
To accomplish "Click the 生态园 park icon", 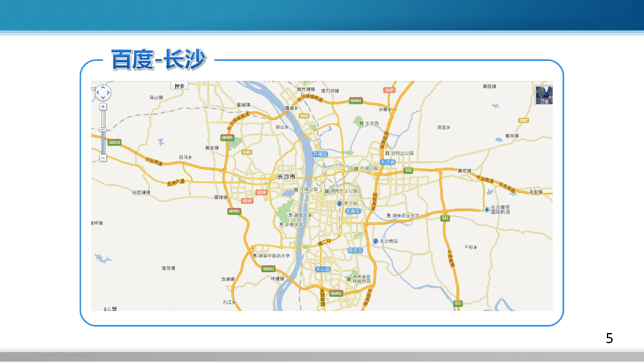I will click(362, 123).
